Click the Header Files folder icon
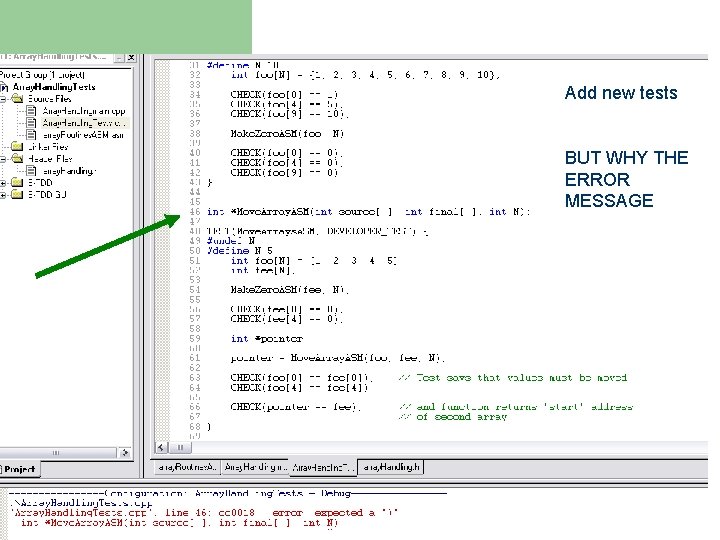720x540 pixels. pos(17,158)
